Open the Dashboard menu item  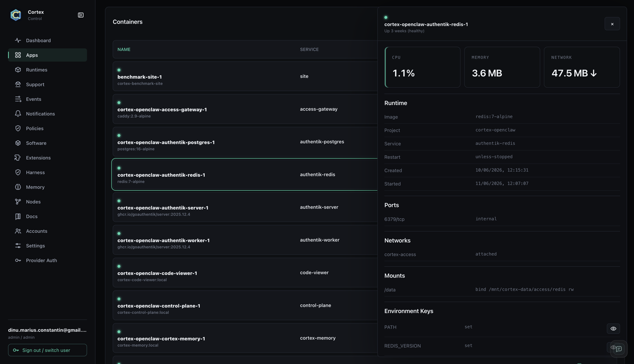tap(48, 40)
